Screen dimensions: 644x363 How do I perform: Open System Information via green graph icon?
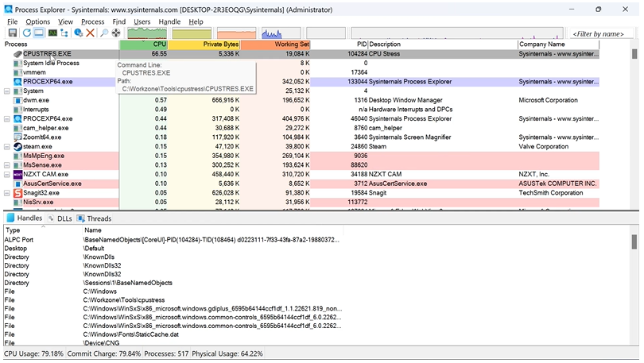(52, 33)
